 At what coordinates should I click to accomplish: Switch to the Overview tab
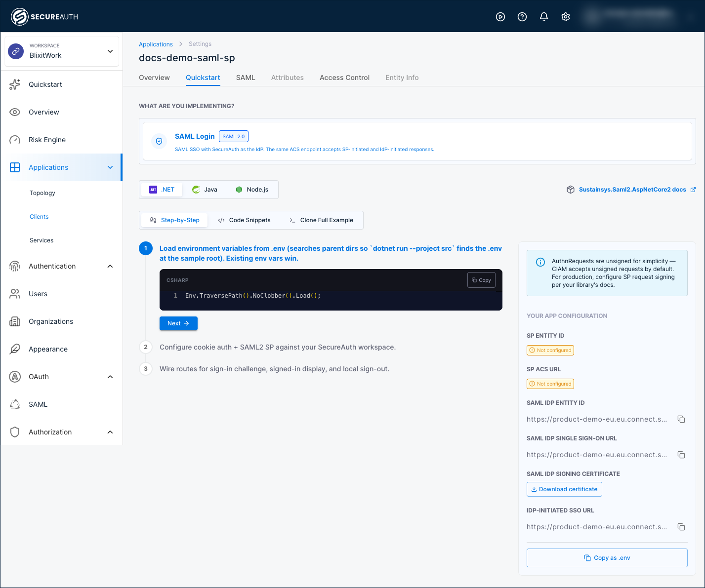click(x=154, y=78)
